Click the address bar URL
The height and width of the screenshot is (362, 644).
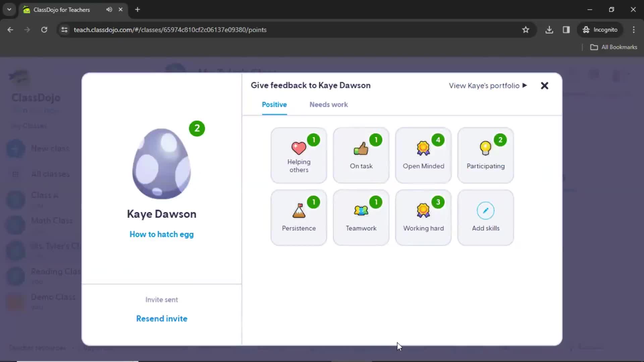click(170, 30)
